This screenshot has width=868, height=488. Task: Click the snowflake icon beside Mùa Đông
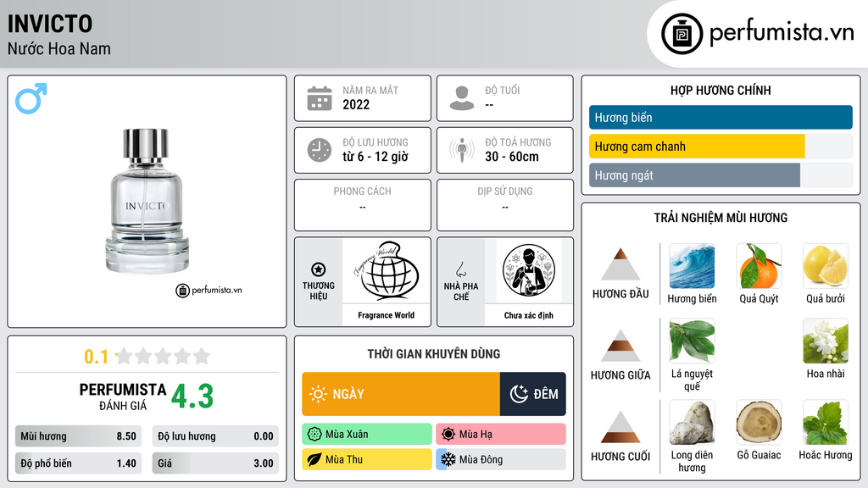[448, 459]
